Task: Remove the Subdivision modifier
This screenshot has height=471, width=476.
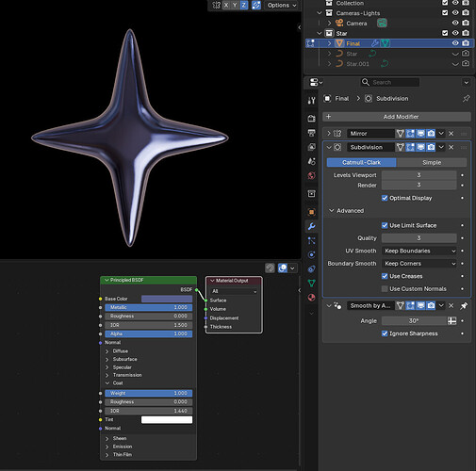Action: (451, 147)
